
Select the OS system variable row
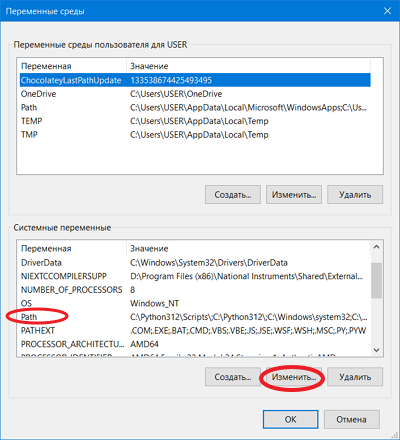[x=193, y=303]
